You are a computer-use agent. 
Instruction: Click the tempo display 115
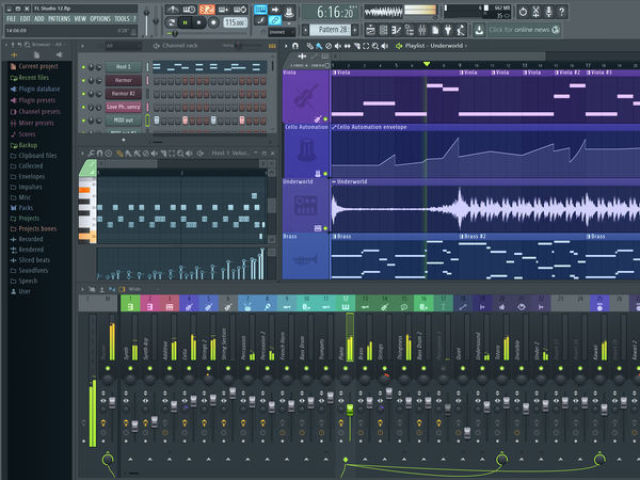click(235, 23)
